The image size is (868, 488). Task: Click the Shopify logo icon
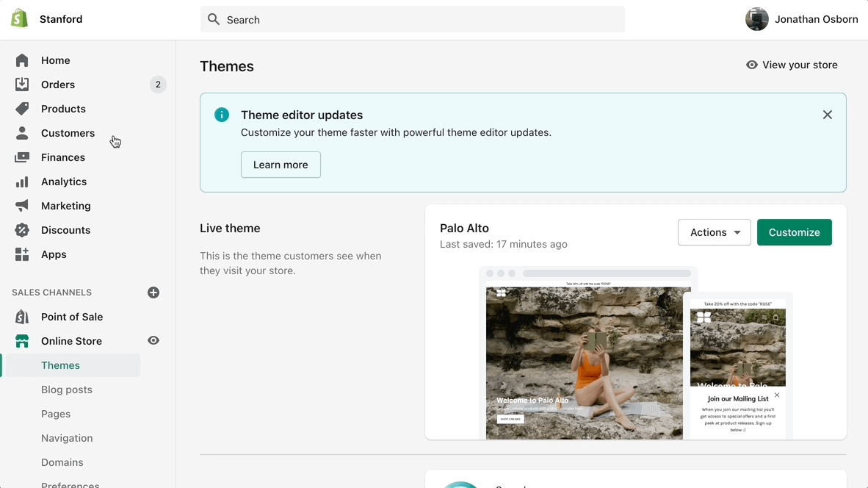click(x=20, y=19)
